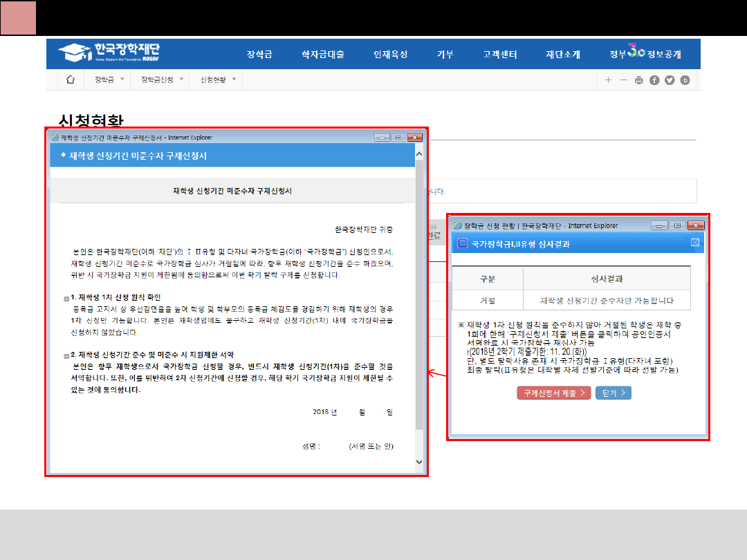Click the print page icon
Image resolution: width=747 pixels, height=560 pixels.
639,80
